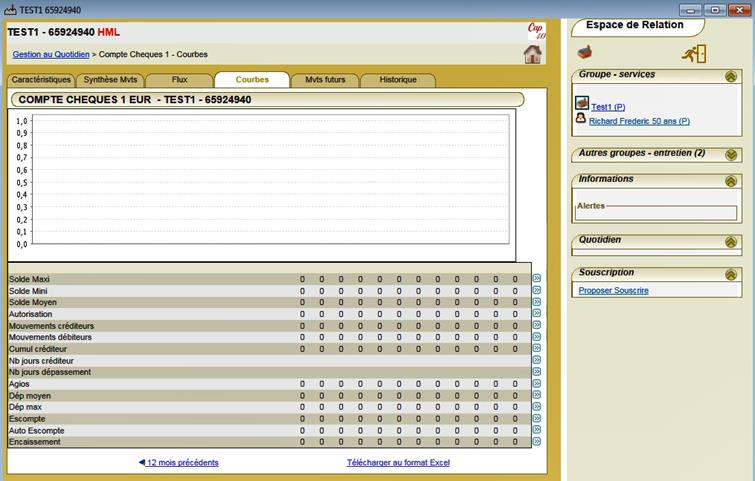
Task: Click the person icon beside Richard Frederic
Action: coord(581,120)
